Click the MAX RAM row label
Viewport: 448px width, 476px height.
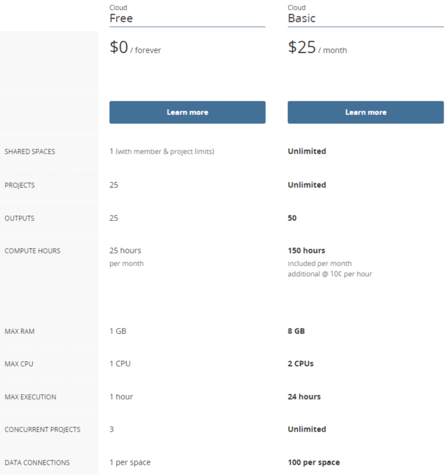pyautogui.click(x=19, y=331)
